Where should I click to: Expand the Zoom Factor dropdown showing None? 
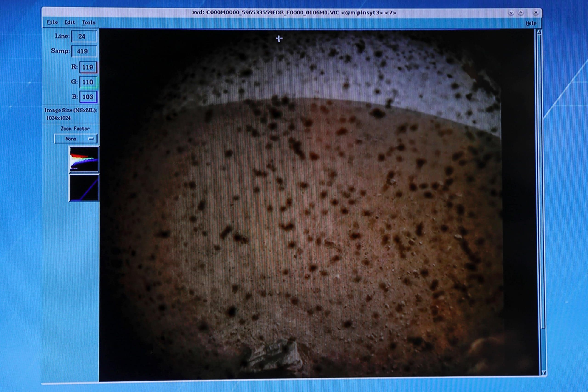click(x=75, y=139)
